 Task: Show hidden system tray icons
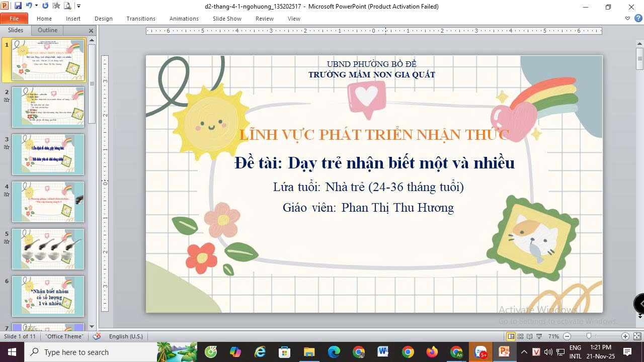click(524, 352)
